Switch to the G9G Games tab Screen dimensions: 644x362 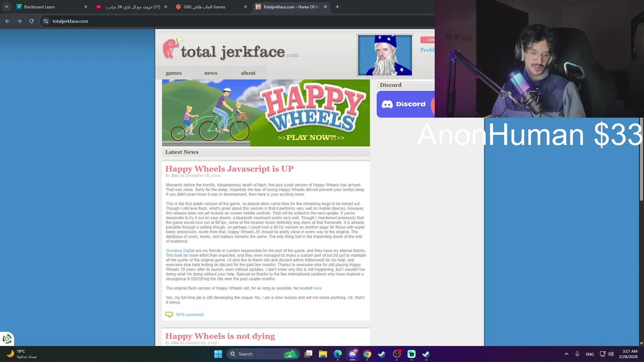(x=211, y=7)
